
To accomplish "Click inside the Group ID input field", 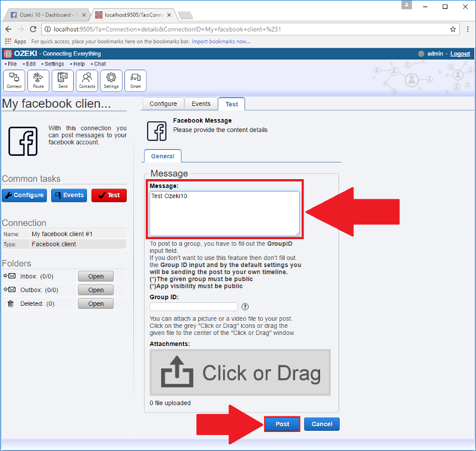I will pyautogui.click(x=193, y=307).
